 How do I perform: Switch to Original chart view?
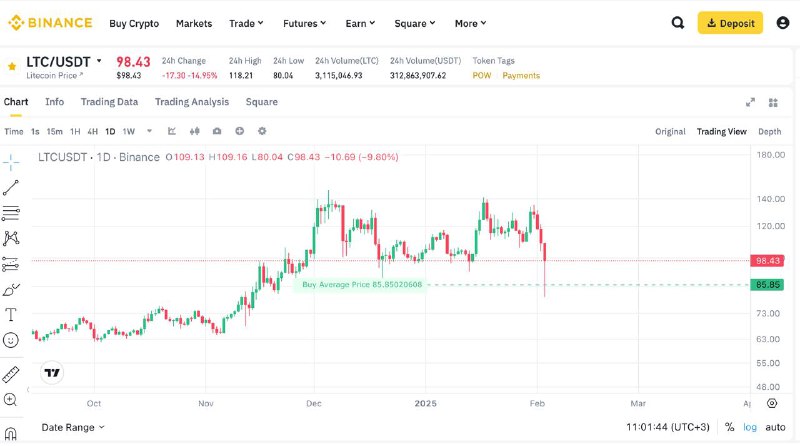tap(670, 132)
